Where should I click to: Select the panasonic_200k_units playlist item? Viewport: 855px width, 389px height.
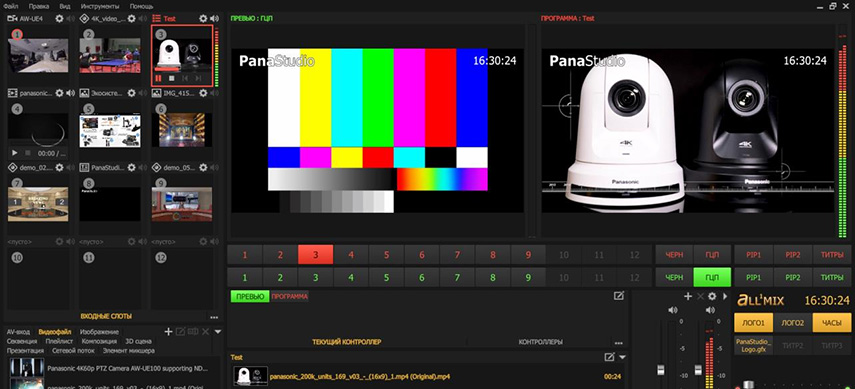[428, 376]
